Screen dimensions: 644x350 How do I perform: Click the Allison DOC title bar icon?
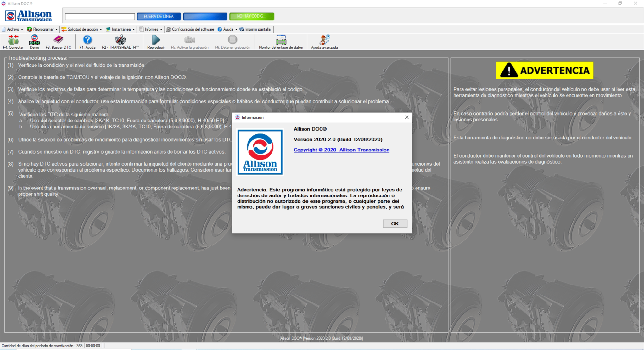coord(3,3)
